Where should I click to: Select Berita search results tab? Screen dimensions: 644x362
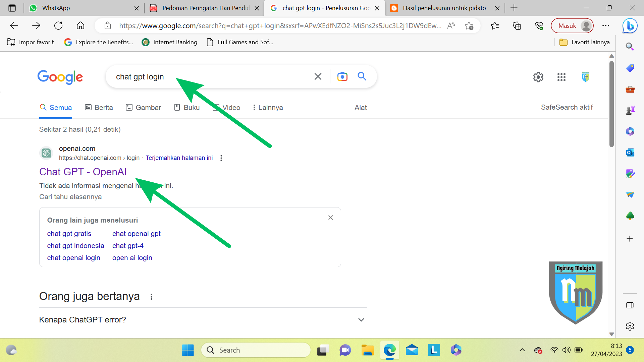tap(98, 107)
